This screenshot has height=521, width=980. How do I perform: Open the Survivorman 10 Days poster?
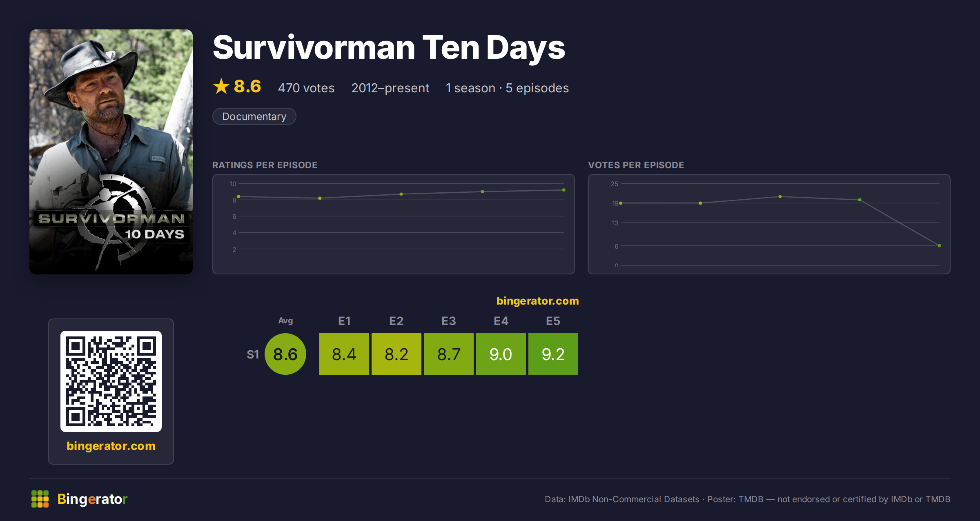[111, 152]
